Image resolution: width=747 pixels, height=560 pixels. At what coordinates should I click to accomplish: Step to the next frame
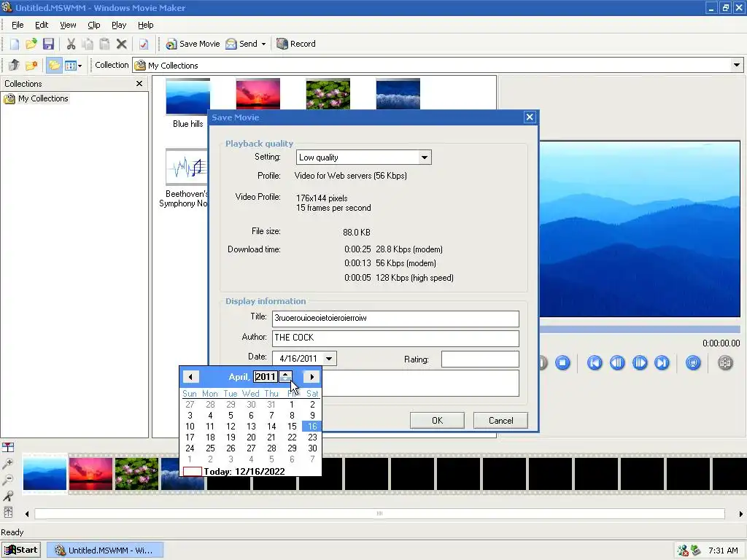coord(639,363)
